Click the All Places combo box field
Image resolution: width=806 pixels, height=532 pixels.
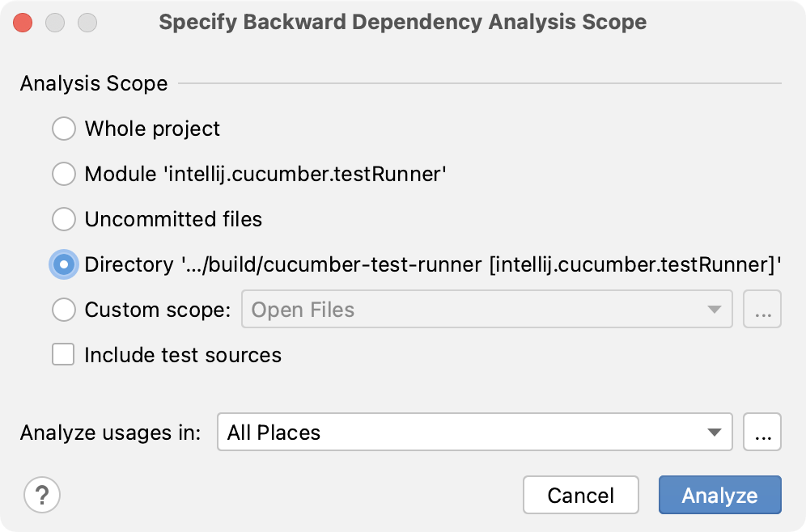pyautogui.click(x=474, y=432)
